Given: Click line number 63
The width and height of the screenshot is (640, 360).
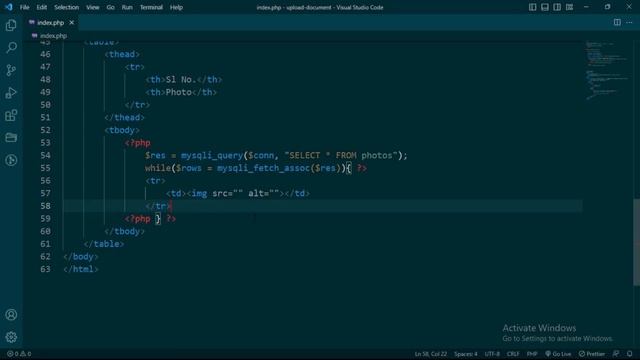Looking at the screenshot, I should tap(45, 269).
